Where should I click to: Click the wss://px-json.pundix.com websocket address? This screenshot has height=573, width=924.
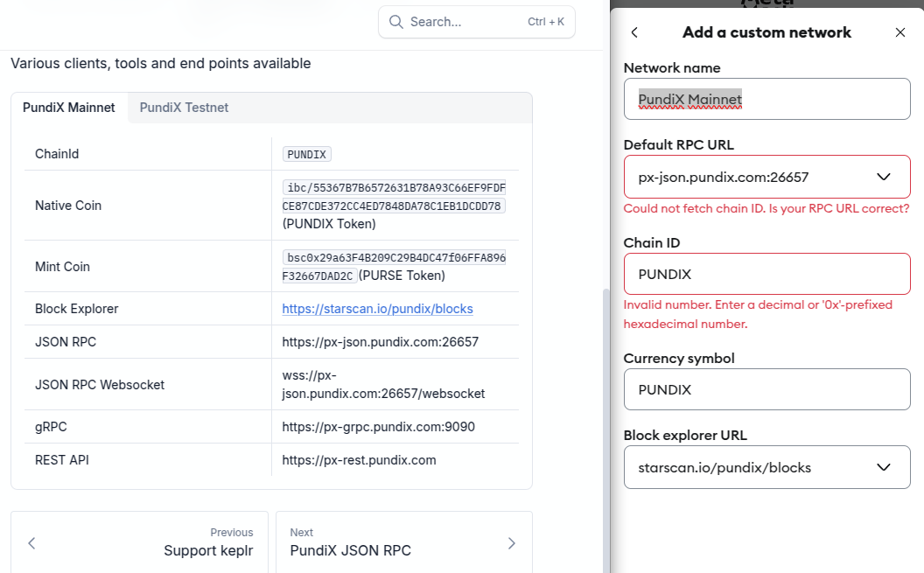(x=383, y=385)
